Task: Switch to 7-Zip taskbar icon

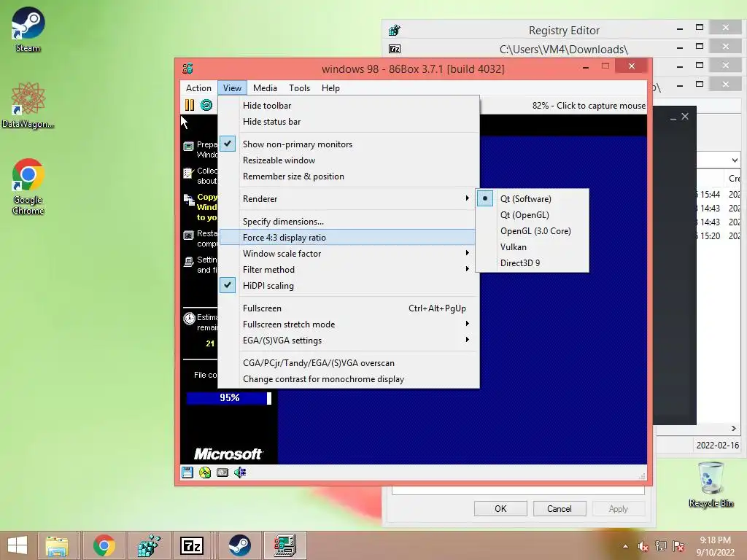Action: [x=192, y=545]
